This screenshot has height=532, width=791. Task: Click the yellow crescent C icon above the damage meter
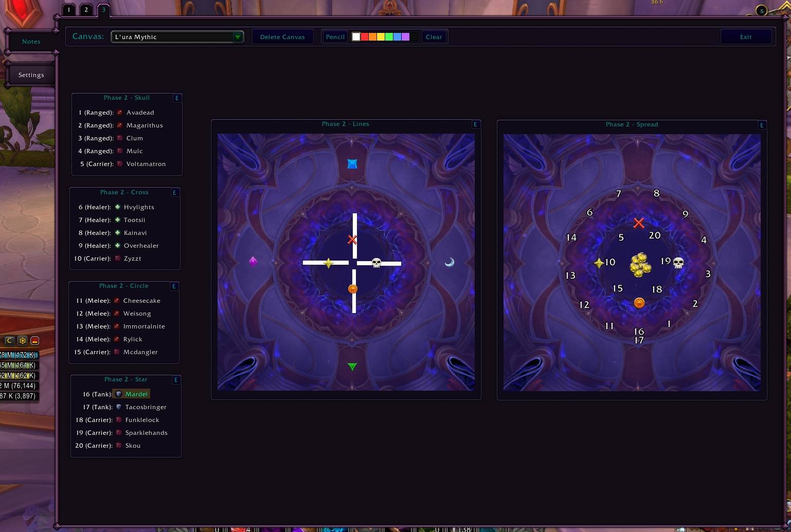click(9, 340)
